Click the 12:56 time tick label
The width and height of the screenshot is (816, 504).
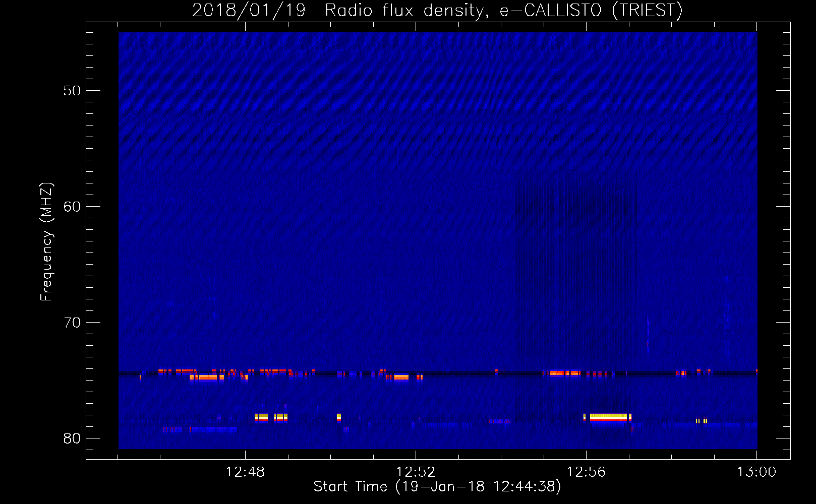(586, 472)
